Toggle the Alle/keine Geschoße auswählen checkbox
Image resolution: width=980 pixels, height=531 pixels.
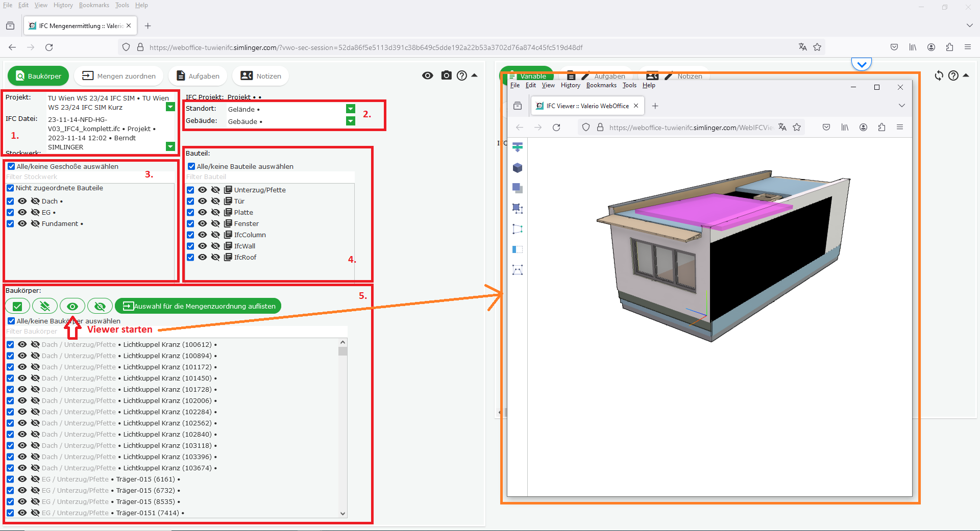(x=11, y=166)
